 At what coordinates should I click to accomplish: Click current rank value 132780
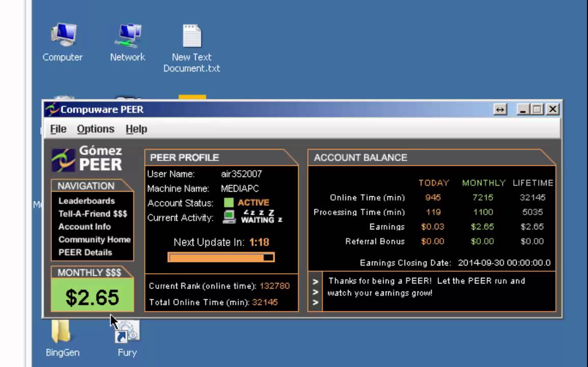point(275,286)
